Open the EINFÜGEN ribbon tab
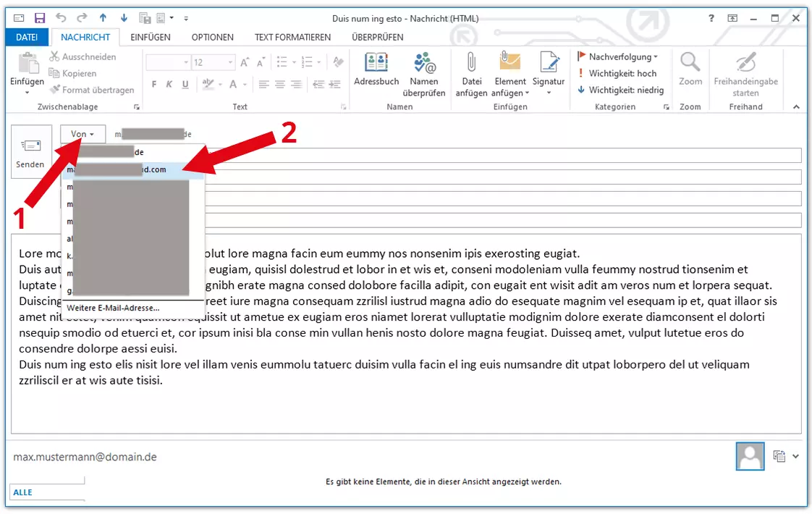The width and height of the screenshot is (812, 514). [151, 37]
